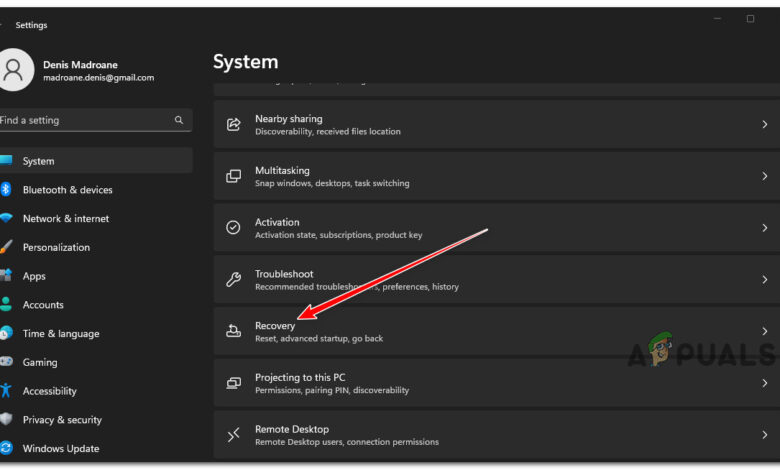Click the Projecting to this PC icon
780x470 pixels.
(x=233, y=383)
